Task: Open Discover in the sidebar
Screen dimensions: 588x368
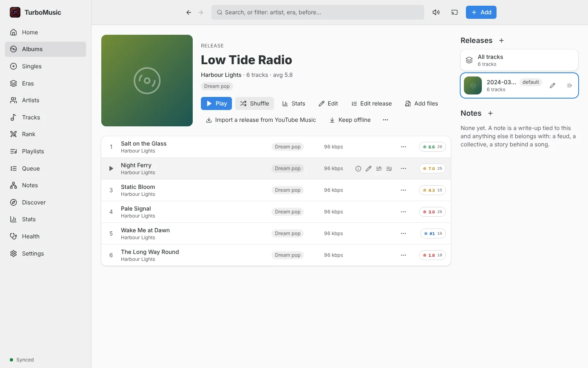Action: pos(45,202)
